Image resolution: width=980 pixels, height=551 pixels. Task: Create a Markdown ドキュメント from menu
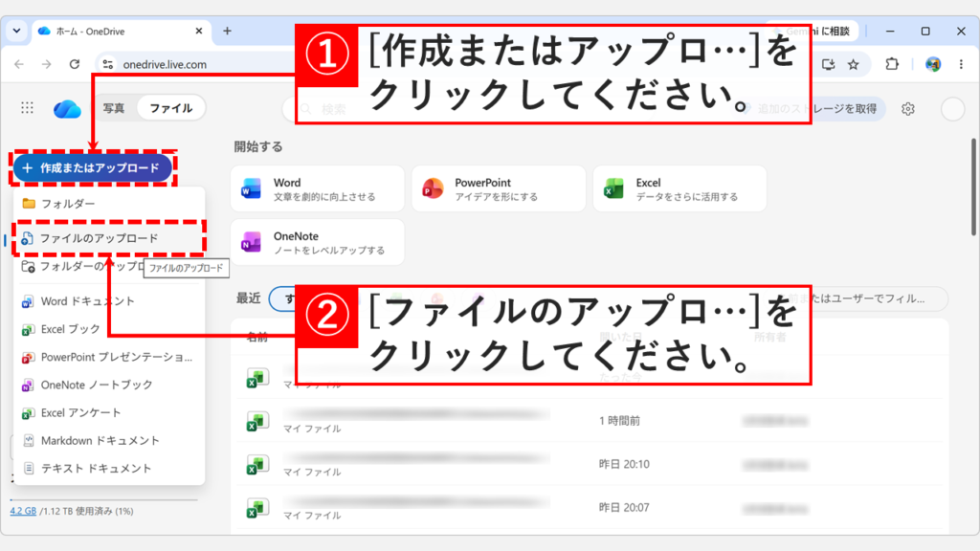tap(109, 440)
